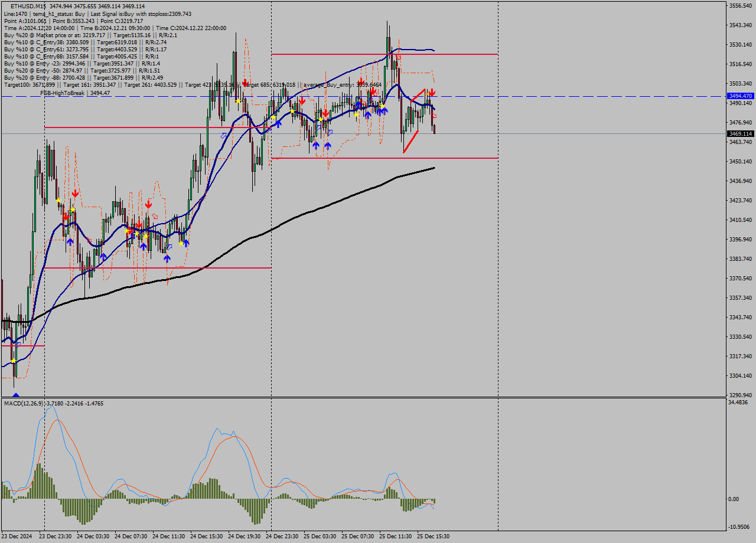Click the rightmost red down sell arrow
Image resolution: width=756 pixels, height=543 pixels.
[432, 92]
